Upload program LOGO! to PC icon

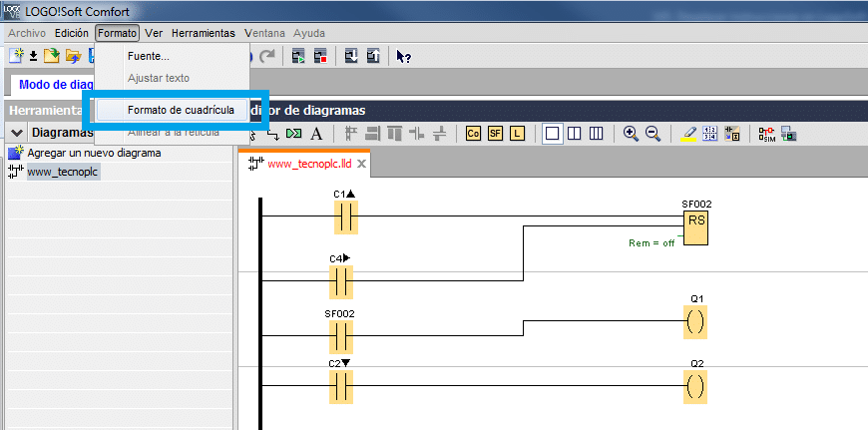pyautogui.click(x=374, y=56)
